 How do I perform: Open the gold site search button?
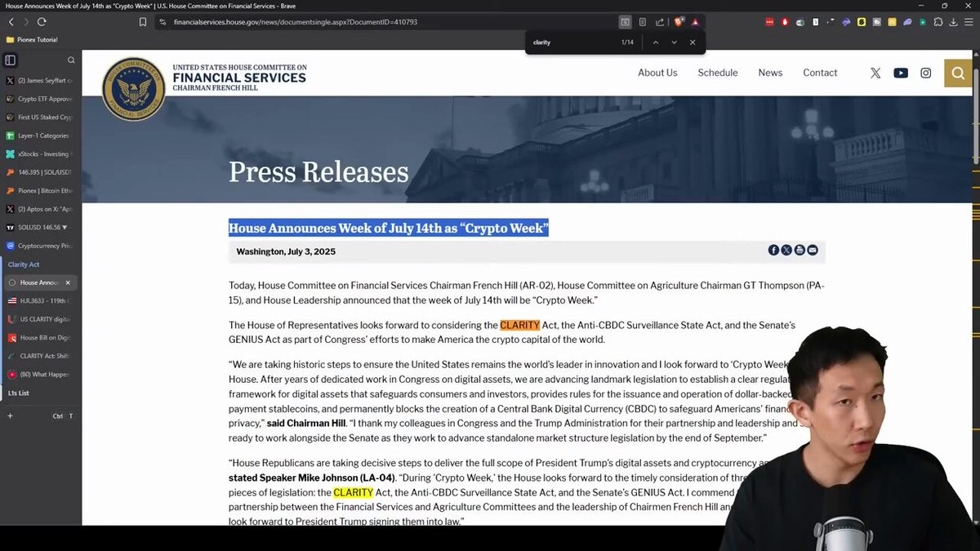[x=958, y=73]
